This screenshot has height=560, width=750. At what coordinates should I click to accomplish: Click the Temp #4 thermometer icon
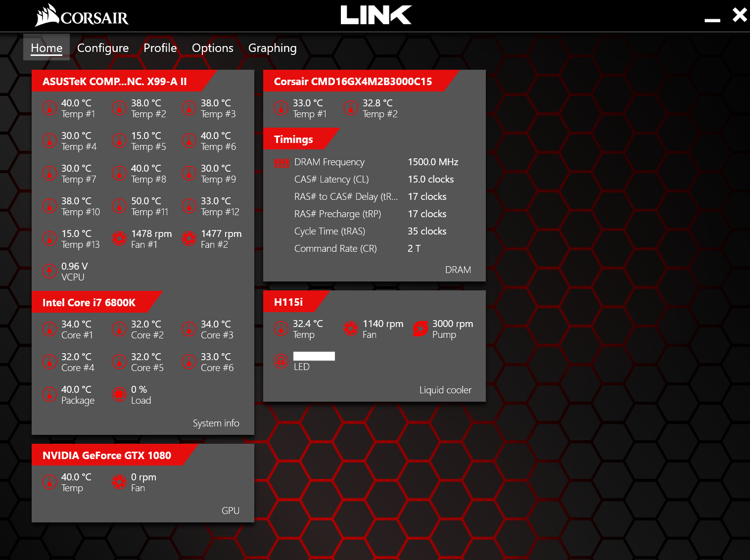pos(49,141)
